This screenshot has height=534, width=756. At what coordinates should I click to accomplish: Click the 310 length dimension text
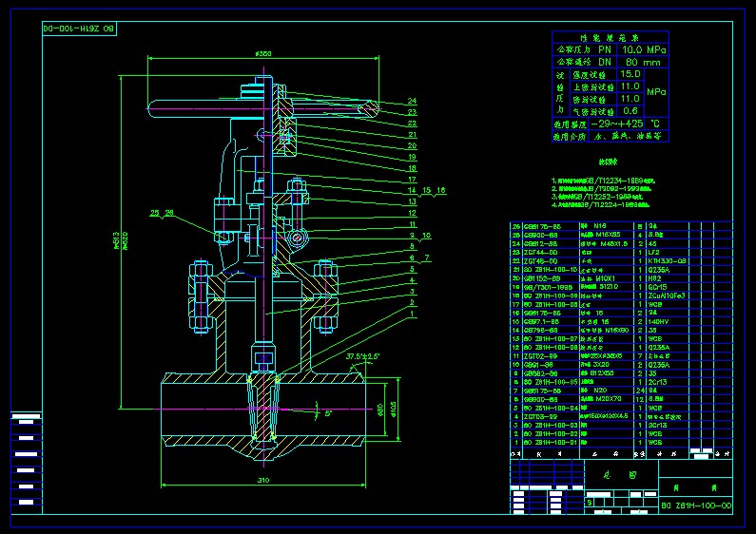pyautogui.click(x=262, y=482)
